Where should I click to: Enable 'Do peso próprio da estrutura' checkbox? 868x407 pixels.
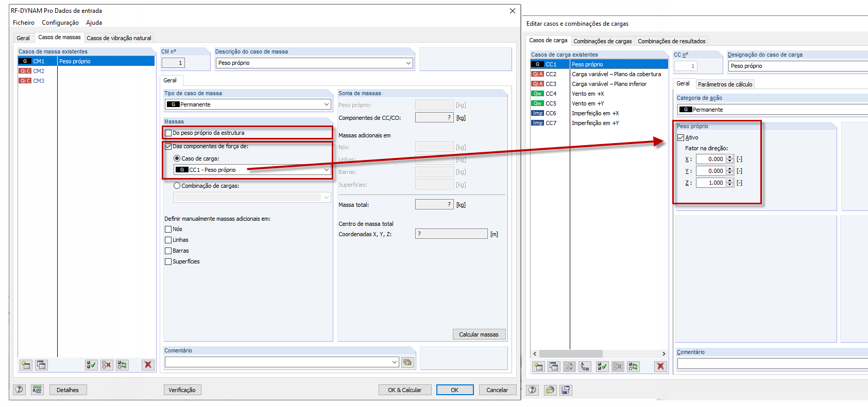[168, 133]
